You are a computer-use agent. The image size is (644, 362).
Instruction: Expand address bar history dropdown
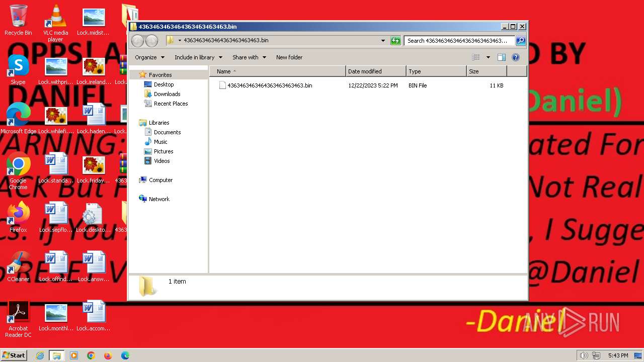click(x=383, y=41)
